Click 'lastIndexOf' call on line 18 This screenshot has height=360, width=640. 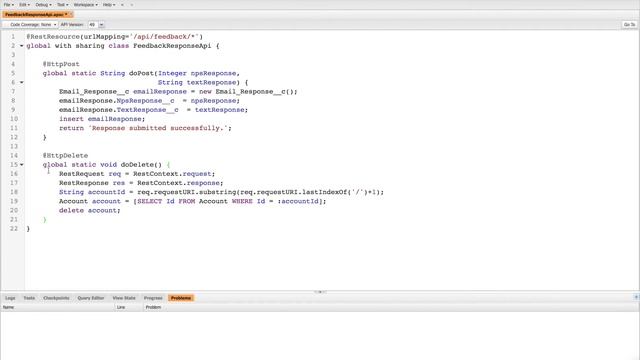point(324,192)
